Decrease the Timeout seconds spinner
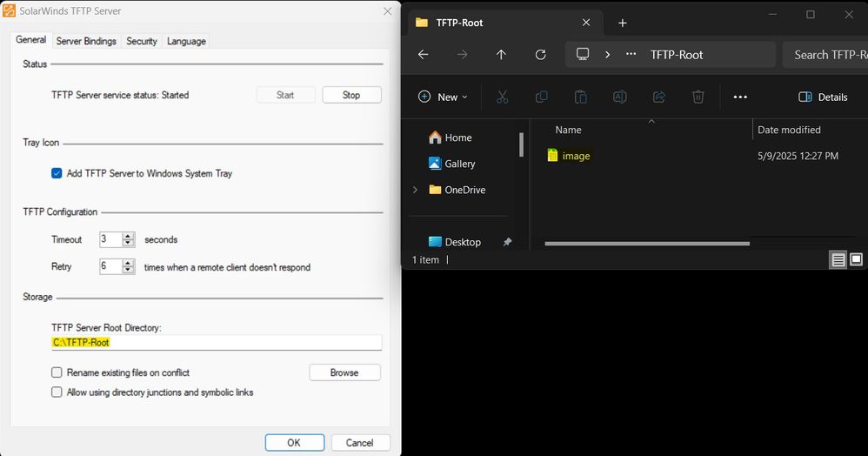The width and height of the screenshot is (868, 456). pyautogui.click(x=129, y=244)
